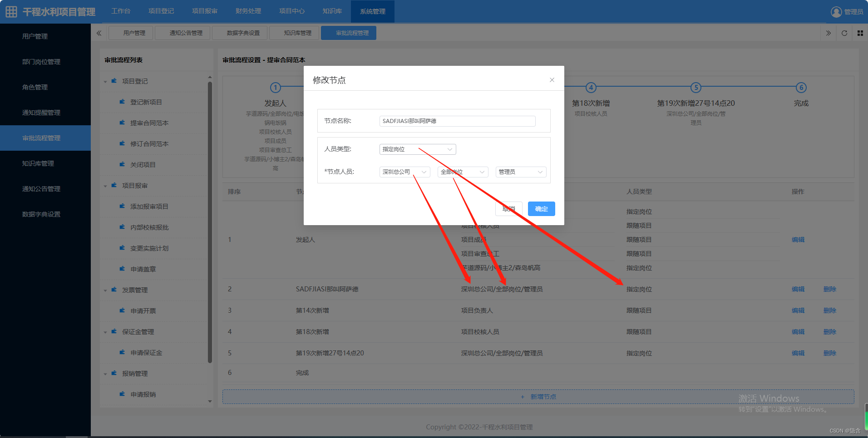Open the 深圳总公司 company dropdown
This screenshot has width=868, height=438.
(404, 172)
